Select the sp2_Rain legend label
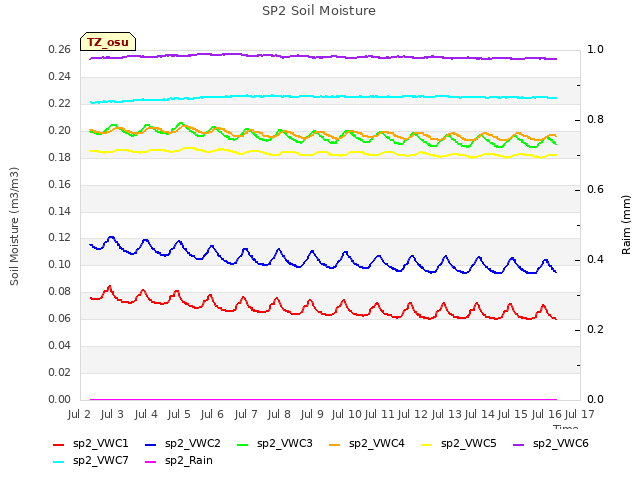This screenshot has height=480, width=640. pyautogui.click(x=189, y=461)
